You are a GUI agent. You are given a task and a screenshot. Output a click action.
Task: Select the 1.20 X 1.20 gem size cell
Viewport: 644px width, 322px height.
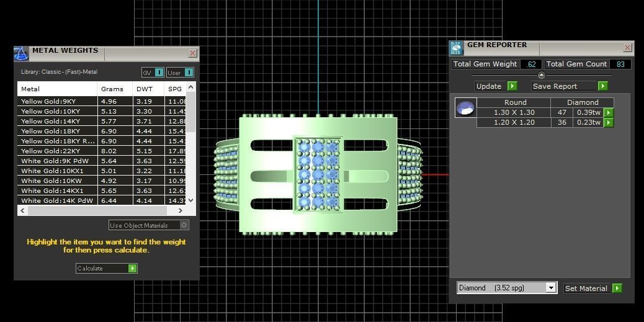[x=514, y=122]
